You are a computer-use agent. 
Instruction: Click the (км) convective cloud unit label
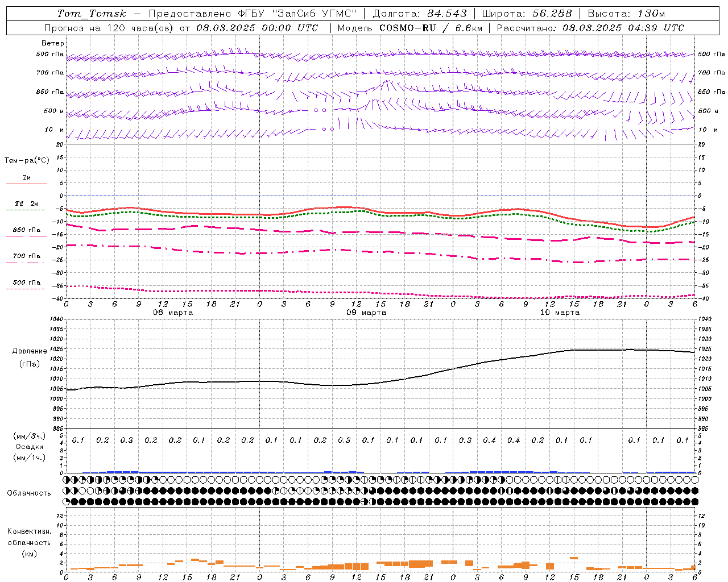[29, 554]
